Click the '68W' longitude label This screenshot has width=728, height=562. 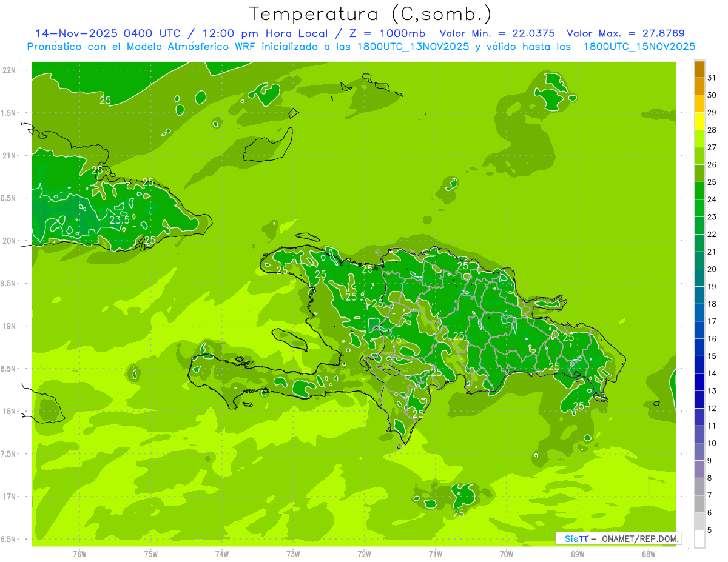(649, 554)
